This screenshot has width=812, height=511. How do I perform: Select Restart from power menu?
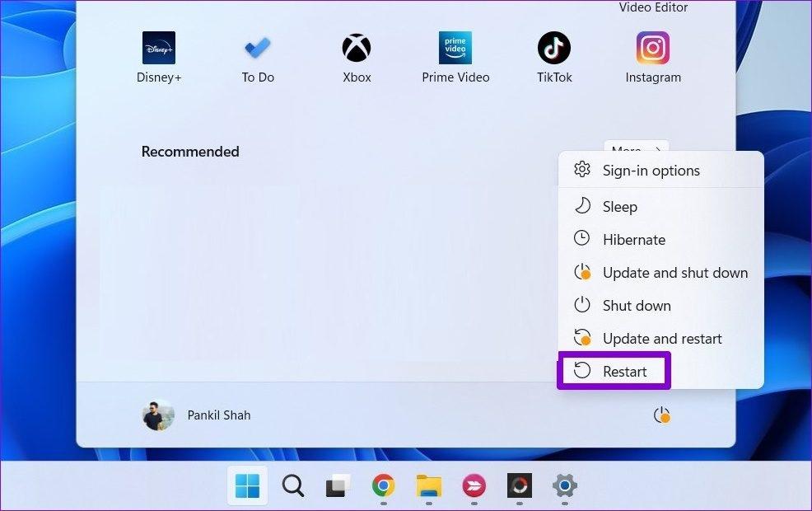[624, 372]
